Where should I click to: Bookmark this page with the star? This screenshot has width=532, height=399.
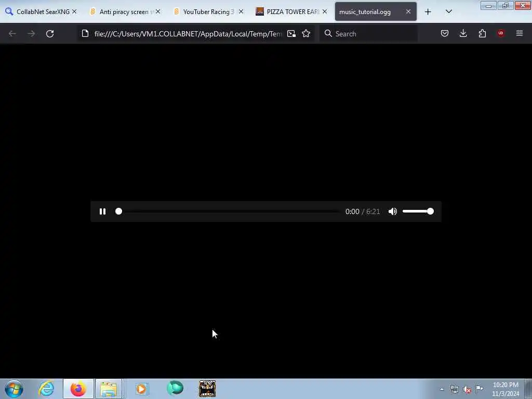pyautogui.click(x=306, y=34)
